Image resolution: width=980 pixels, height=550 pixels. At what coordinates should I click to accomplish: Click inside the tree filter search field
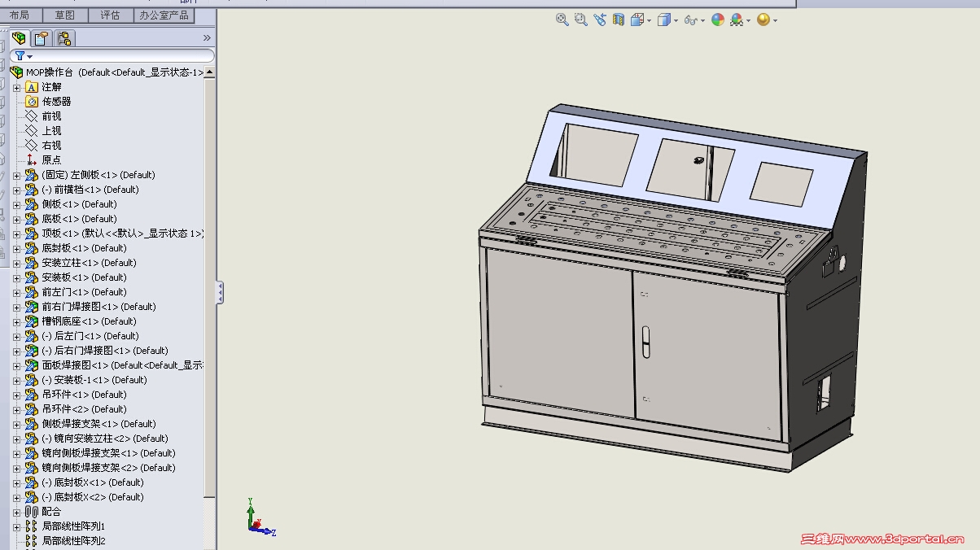[x=122, y=56]
